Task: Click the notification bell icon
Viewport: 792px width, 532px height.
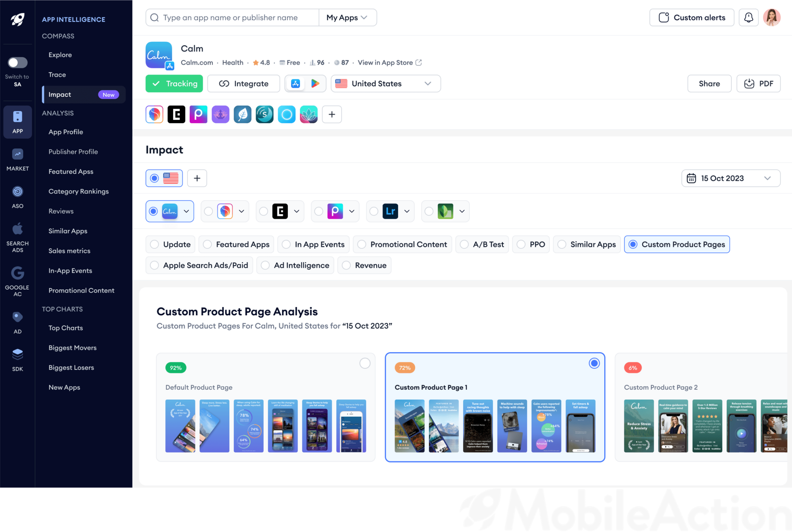Action: click(749, 17)
